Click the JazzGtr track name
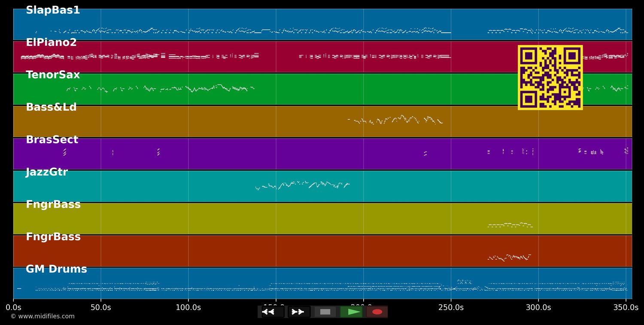 pyautogui.click(x=47, y=172)
